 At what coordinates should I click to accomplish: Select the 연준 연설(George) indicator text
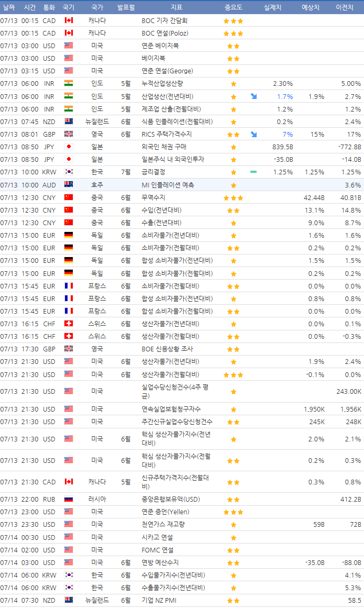click(168, 71)
